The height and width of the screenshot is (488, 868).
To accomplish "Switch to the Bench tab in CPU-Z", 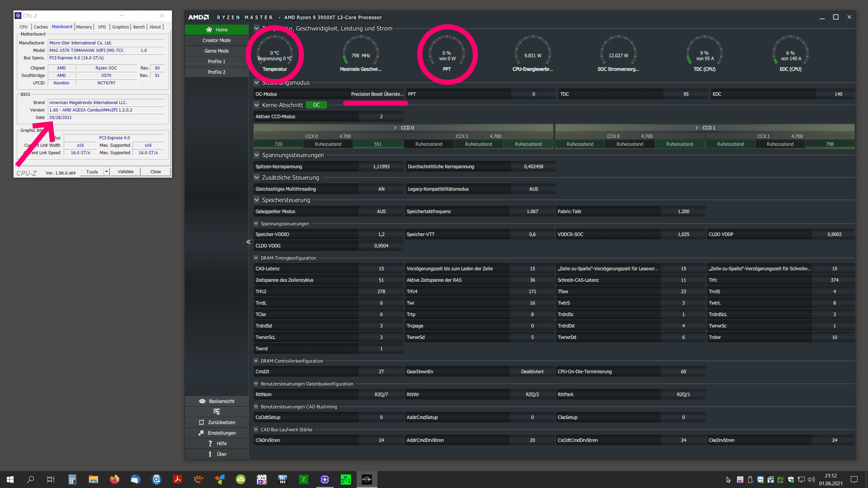I will click(139, 27).
